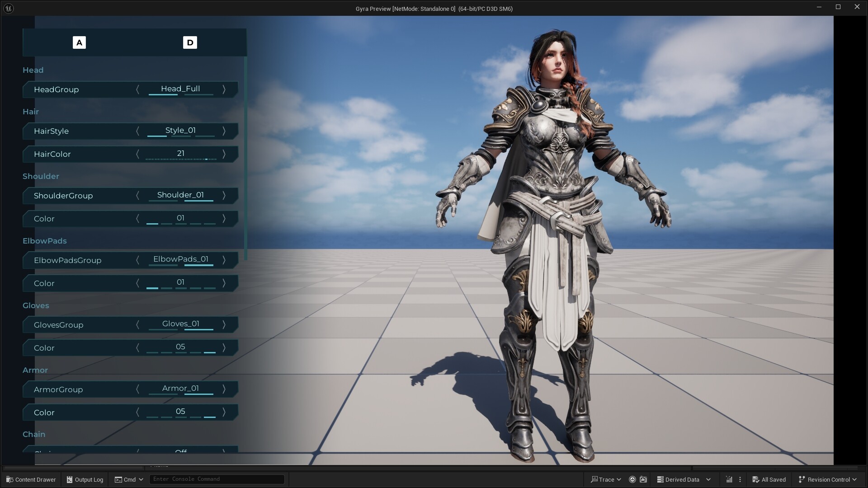Click the right arrow to cycle HairStyle forward
The width and height of the screenshot is (868, 488).
[224, 131]
